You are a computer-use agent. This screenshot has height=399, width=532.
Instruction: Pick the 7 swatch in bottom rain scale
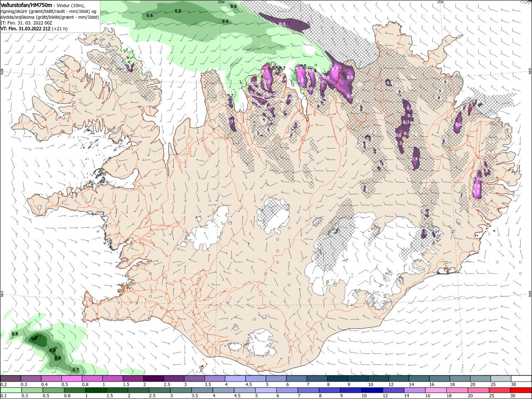308,390
